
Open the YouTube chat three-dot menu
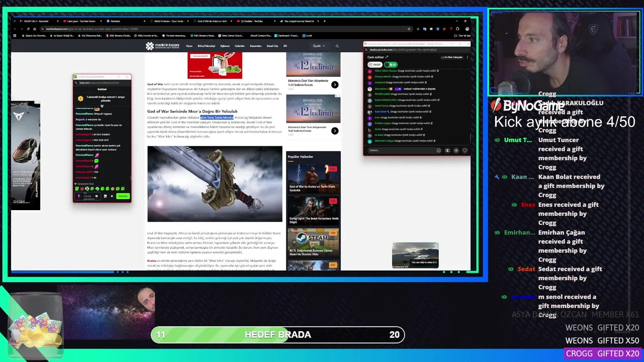click(467, 57)
